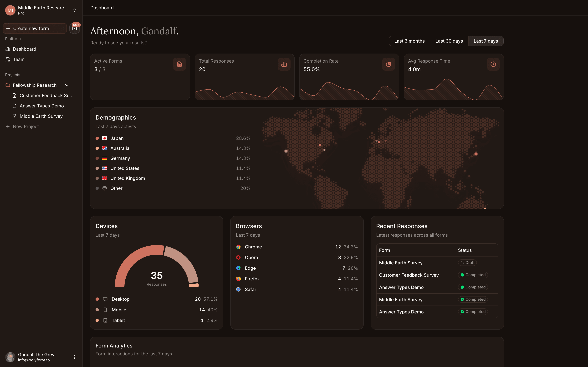Image resolution: width=588 pixels, height=367 pixels.
Task: Click the Chrome browser icon in Browsers panel
Action: click(238, 247)
